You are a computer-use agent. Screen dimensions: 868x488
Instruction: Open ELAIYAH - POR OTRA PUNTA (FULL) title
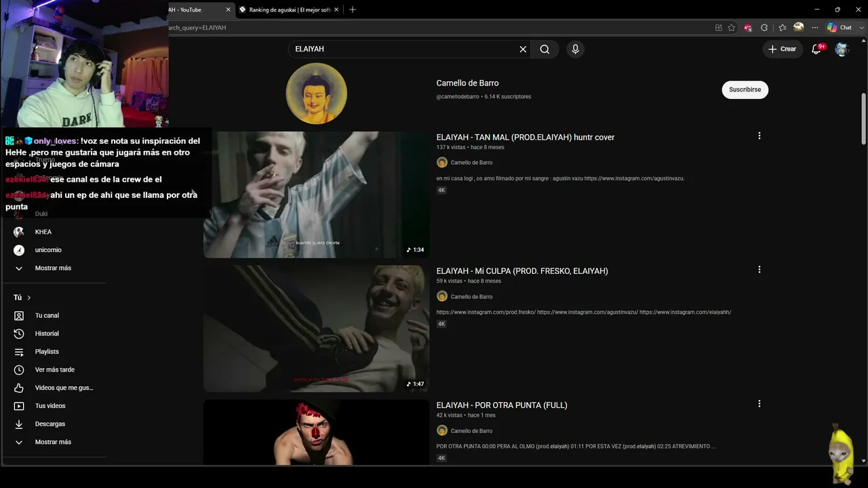point(502,405)
